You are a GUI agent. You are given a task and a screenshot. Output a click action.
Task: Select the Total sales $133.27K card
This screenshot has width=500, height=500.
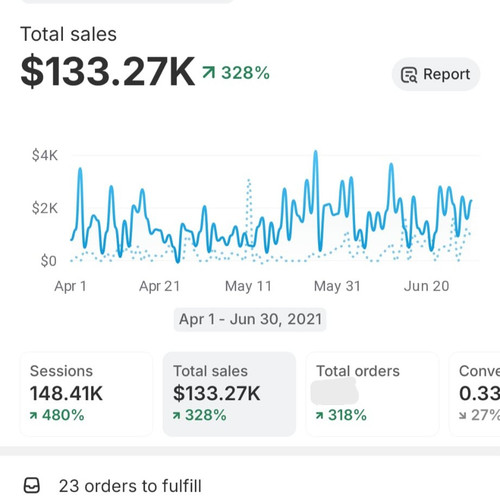click(229, 394)
